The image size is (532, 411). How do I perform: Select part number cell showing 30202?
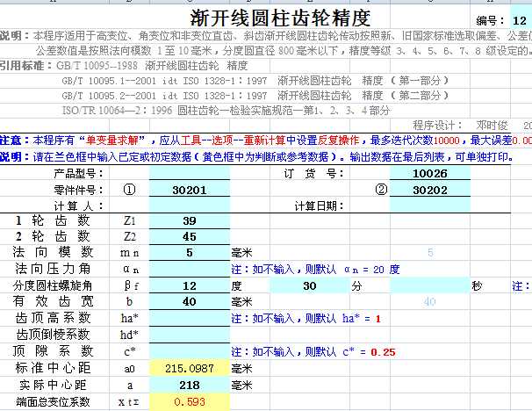(x=430, y=190)
